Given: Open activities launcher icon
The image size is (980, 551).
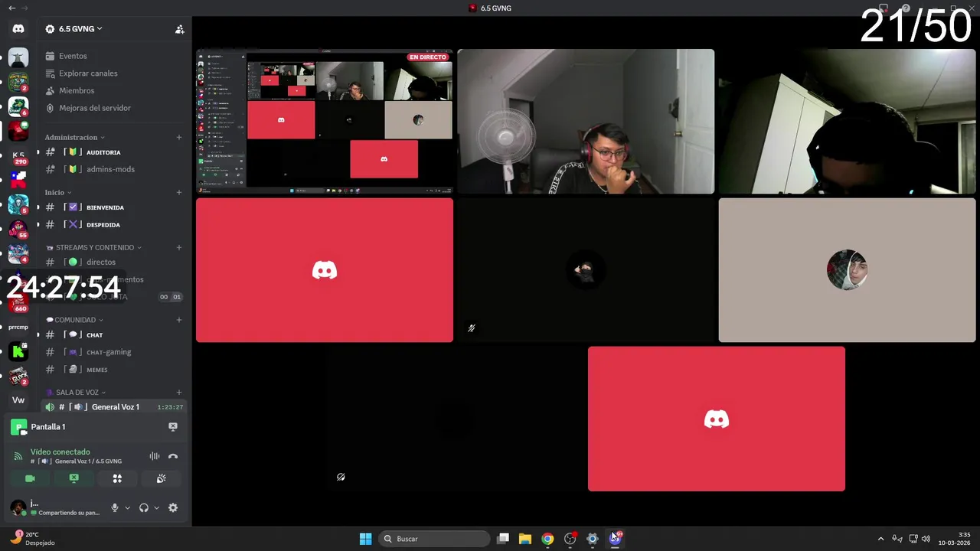Looking at the screenshot, I should click(x=117, y=478).
